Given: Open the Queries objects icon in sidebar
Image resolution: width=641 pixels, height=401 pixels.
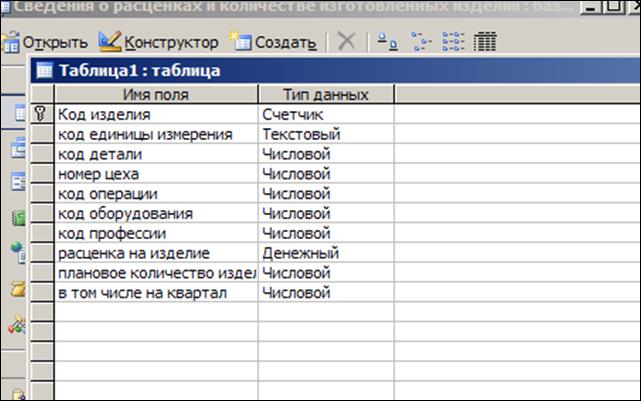Looking at the screenshot, I should click(17, 148).
